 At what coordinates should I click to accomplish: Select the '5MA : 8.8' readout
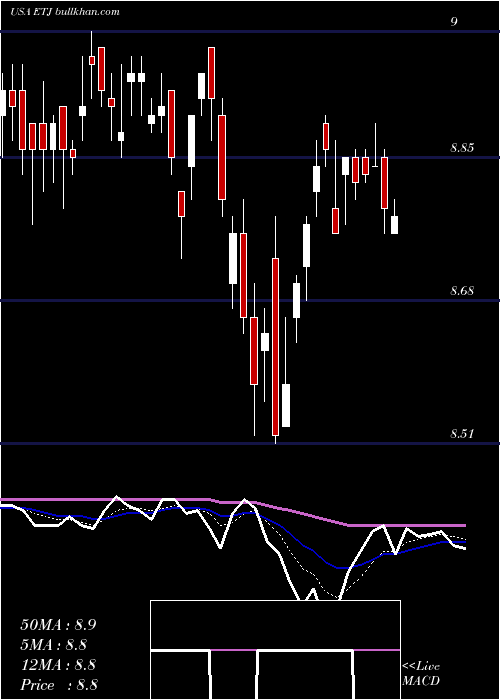54,645
